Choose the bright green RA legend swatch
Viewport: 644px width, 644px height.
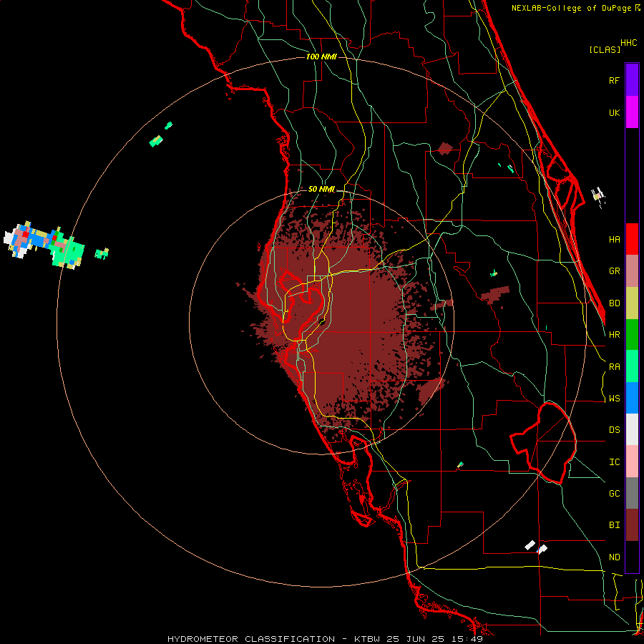tap(632, 366)
